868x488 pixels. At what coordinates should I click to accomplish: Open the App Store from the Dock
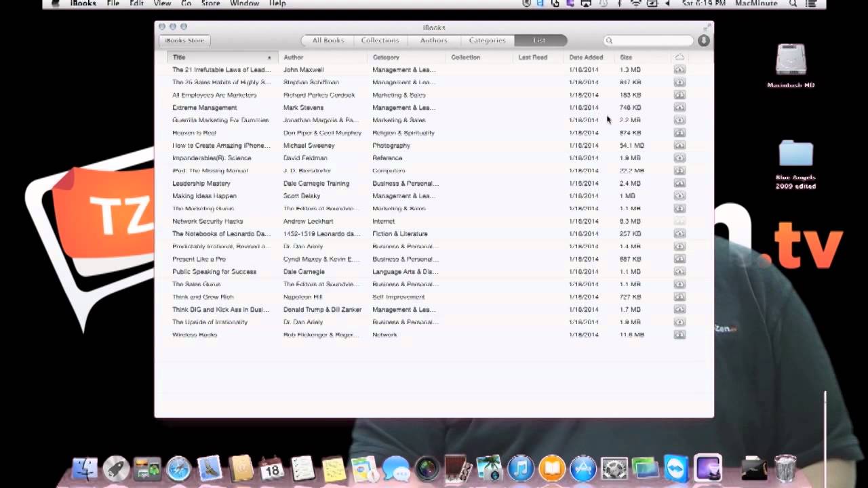tap(583, 468)
